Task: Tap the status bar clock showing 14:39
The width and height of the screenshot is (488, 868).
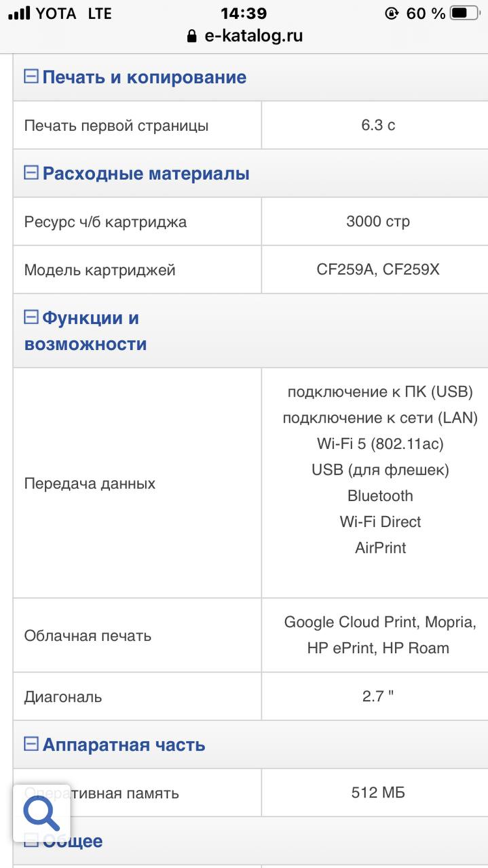Action: click(244, 13)
